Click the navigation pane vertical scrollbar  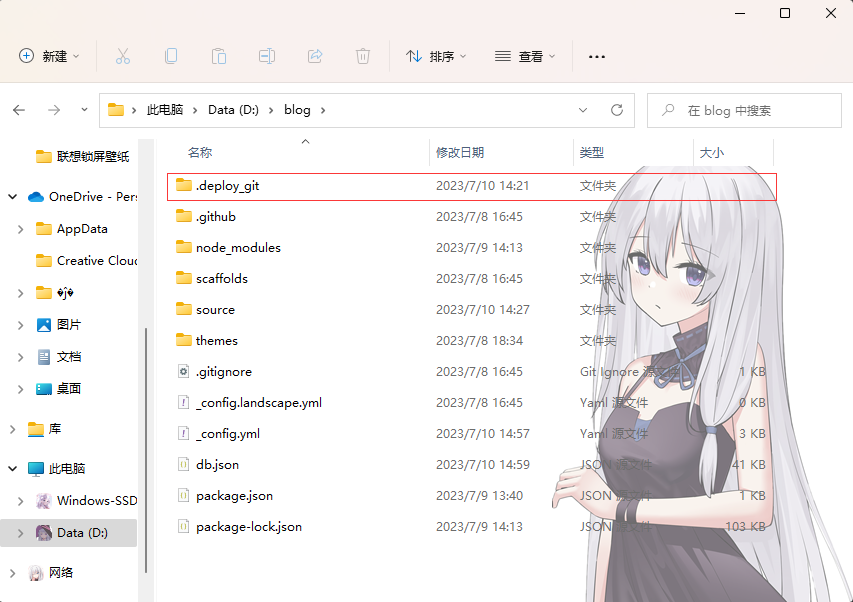tap(146, 450)
